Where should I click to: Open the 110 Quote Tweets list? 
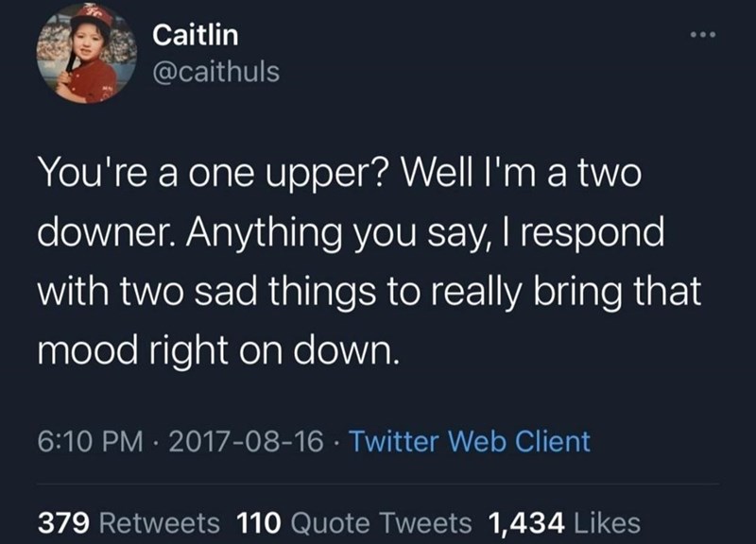[x=352, y=521]
